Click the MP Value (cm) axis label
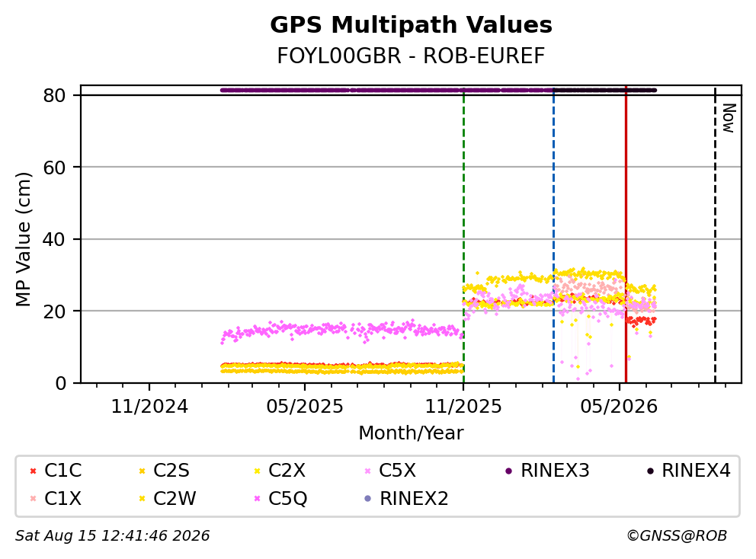This screenshot has width=756, height=559. tap(23, 239)
